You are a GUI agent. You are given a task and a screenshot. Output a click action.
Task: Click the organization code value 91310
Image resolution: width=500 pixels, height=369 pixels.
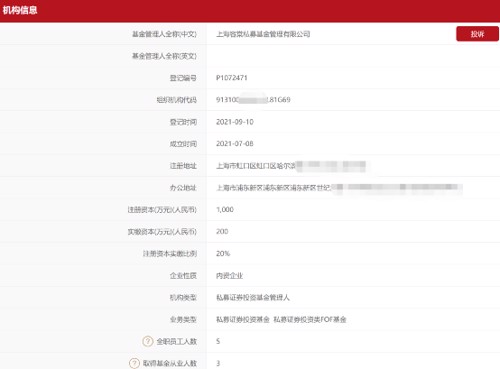253,100
